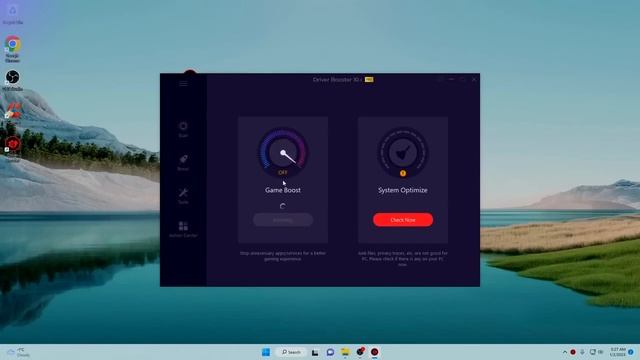
Task: Open Action Center in the sidebar
Action: pyautogui.click(x=183, y=229)
